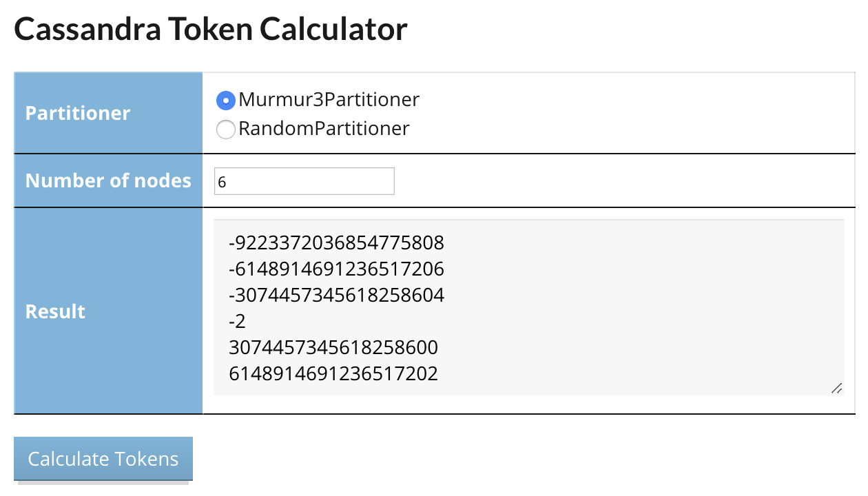Click the Number of nodes label

[x=108, y=180]
